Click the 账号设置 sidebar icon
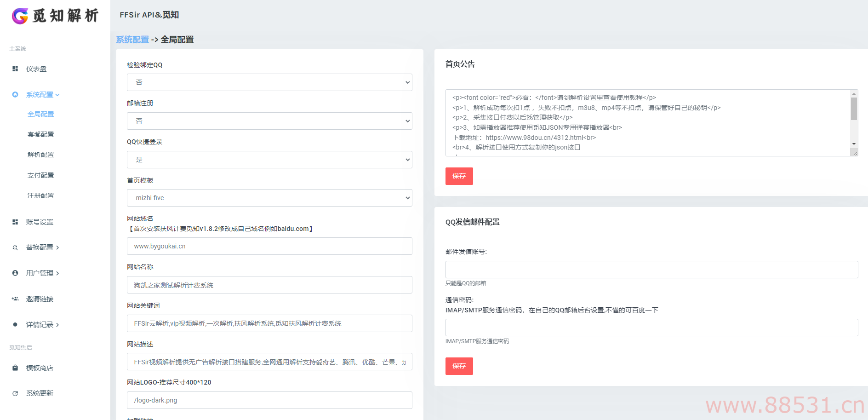This screenshot has width=868, height=420. (15, 222)
